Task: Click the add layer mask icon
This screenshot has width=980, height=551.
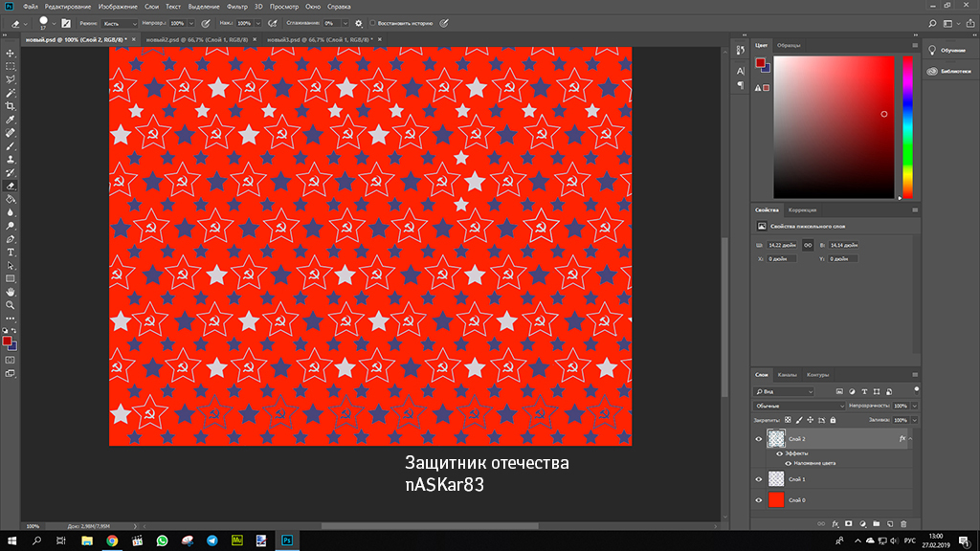Action: point(849,523)
